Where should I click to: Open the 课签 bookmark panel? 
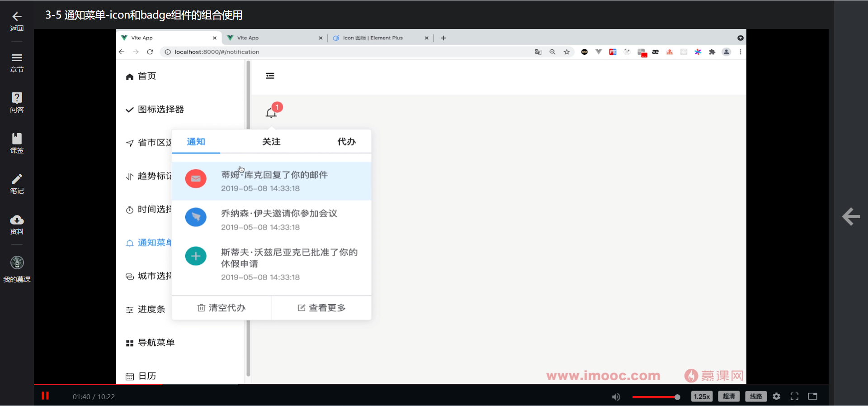pyautogui.click(x=17, y=143)
